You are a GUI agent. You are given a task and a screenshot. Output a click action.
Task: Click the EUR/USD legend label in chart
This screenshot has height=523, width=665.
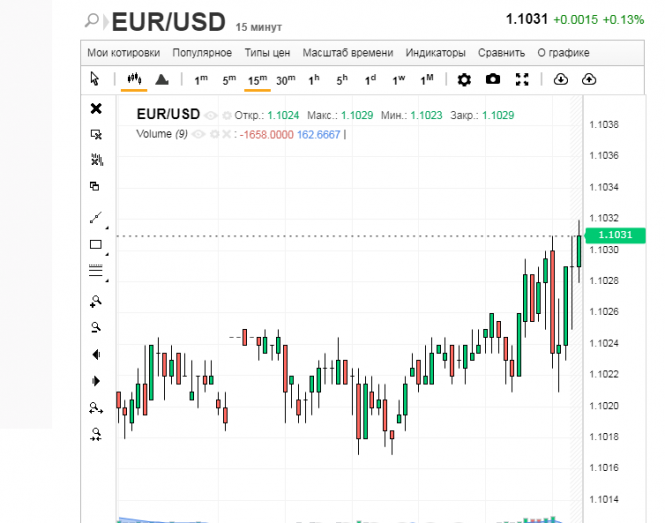click(168, 114)
